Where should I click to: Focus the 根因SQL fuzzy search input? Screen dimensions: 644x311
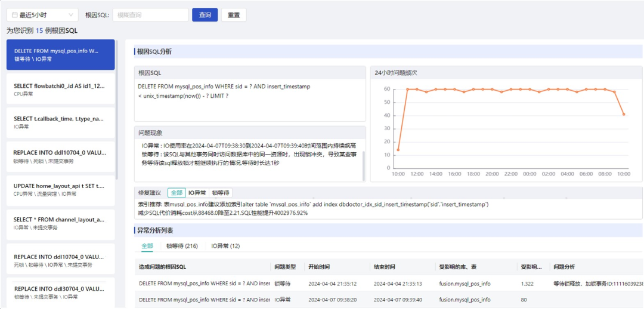[x=150, y=15]
